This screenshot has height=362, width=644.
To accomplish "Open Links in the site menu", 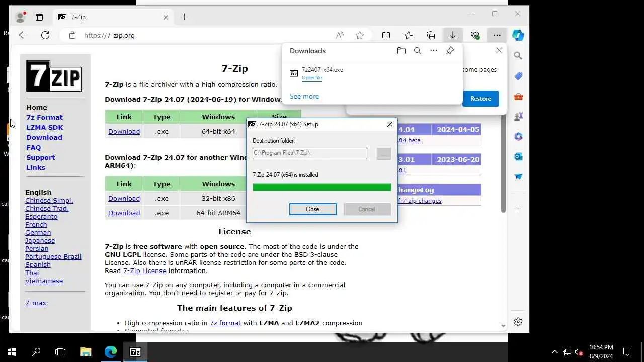I will click(36, 167).
